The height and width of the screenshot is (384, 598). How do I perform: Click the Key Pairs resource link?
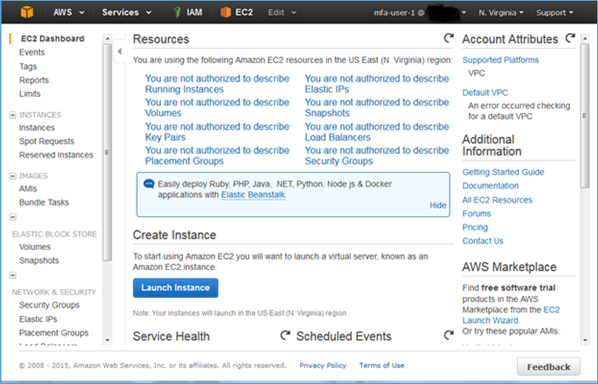click(217, 132)
